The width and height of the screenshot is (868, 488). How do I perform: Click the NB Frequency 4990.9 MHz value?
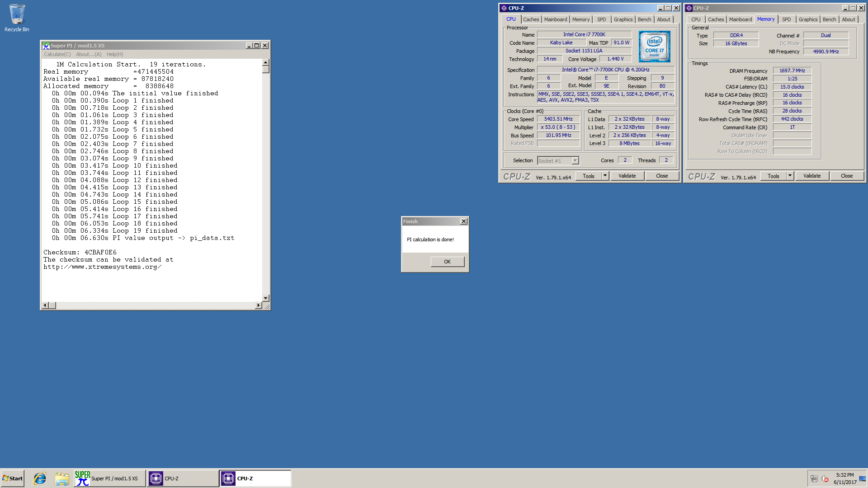(826, 52)
